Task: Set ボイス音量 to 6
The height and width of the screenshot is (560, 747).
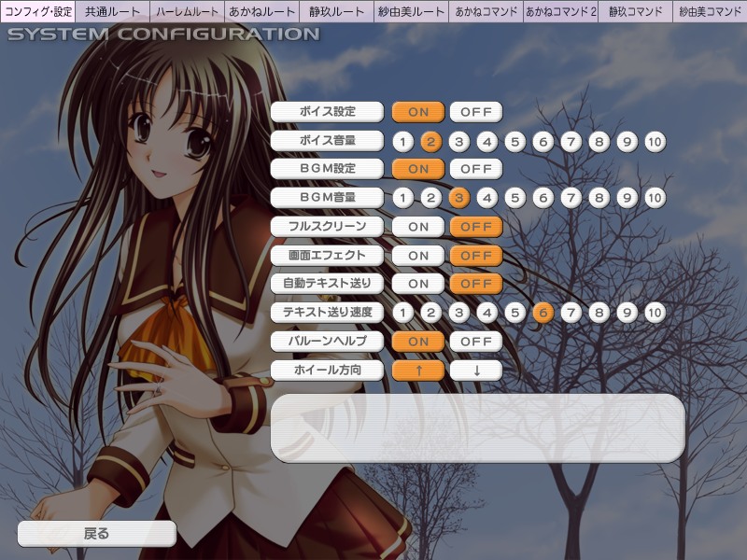Action: (543, 142)
